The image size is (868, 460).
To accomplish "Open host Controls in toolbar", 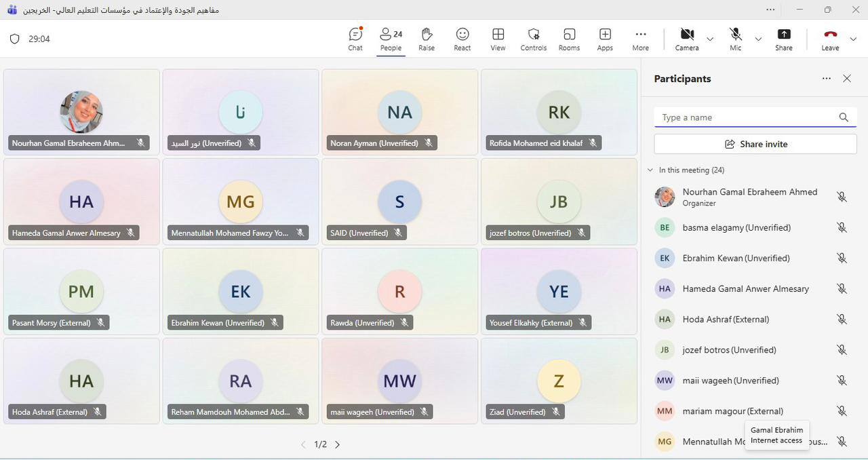I will coord(534,39).
